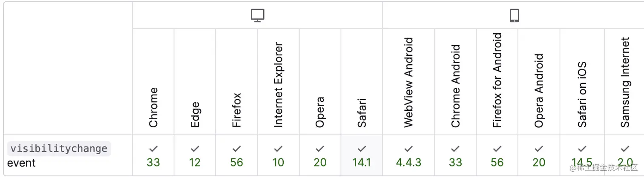The image size is (644, 178).
Task: Click WebView Android version 4.4.3
Action: click(x=408, y=162)
